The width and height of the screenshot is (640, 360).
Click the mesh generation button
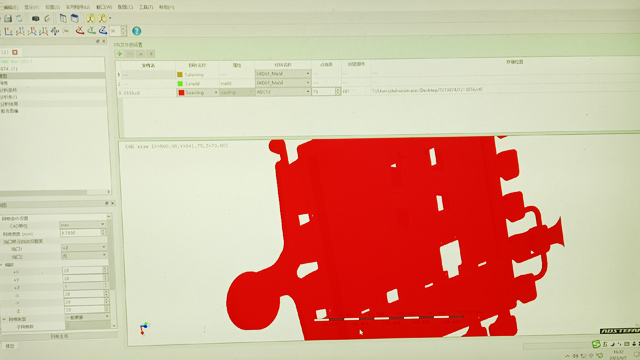coord(60,336)
